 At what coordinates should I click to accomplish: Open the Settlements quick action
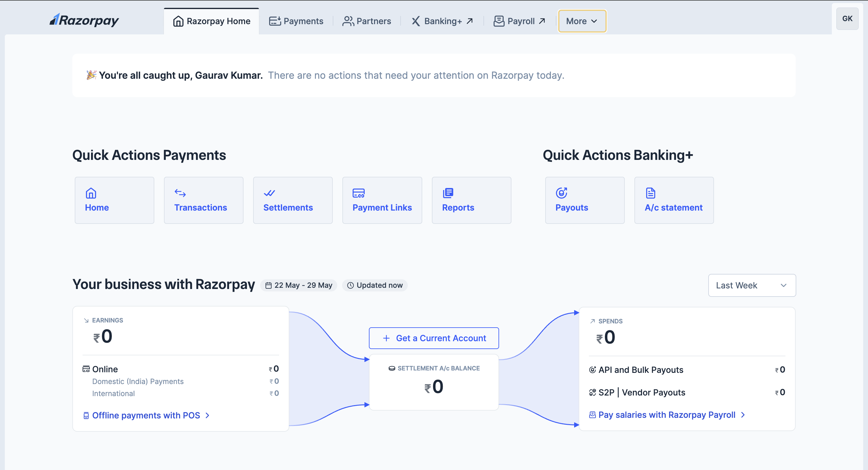[x=293, y=200]
